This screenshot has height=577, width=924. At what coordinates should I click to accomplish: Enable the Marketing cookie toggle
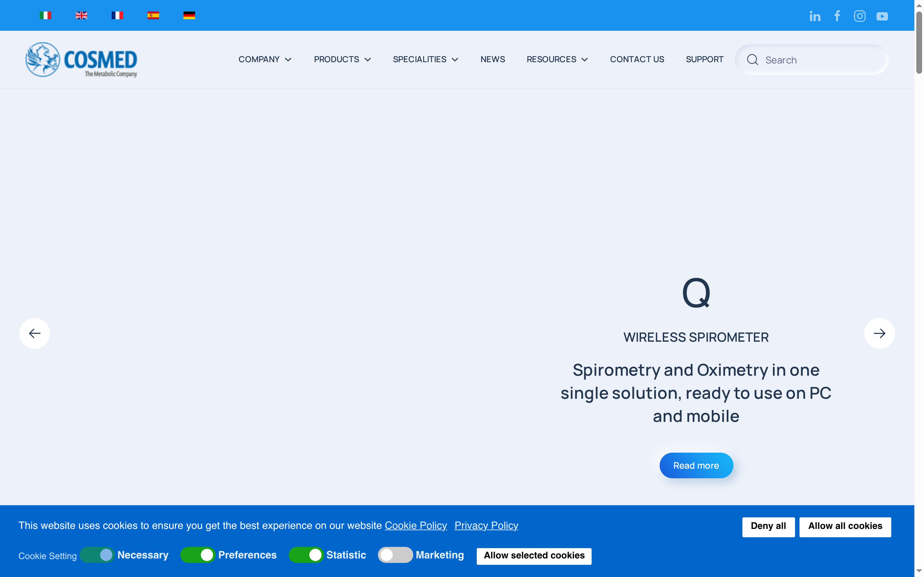pos(395,555)
